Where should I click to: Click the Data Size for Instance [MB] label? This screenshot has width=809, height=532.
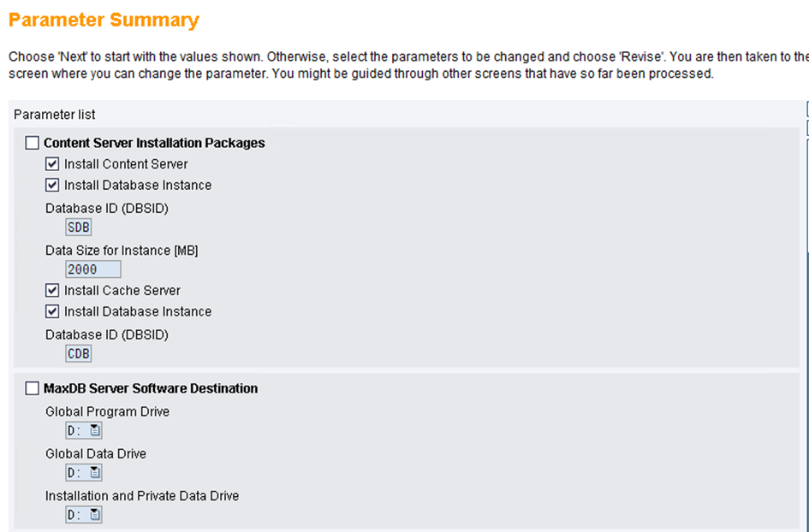click(x=122, y=251)
